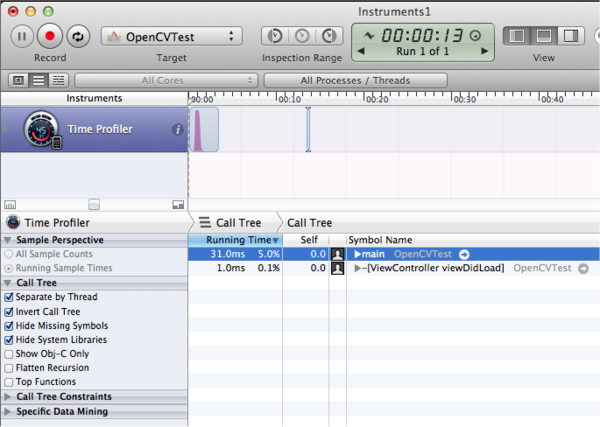The width and height of the screenshot is (600, 427).
Task: Open the OpenCVTest target dropdown
Action: coord(171,36)
